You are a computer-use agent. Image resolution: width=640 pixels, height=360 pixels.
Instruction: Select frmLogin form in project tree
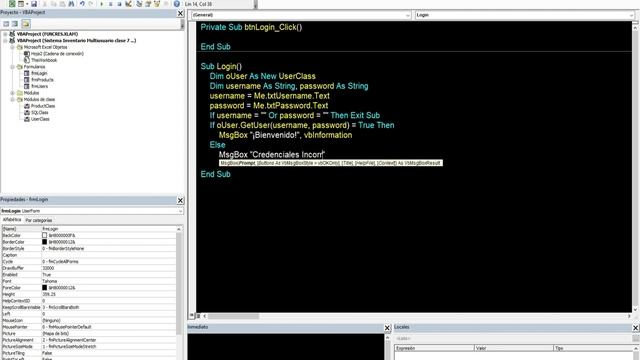coord(39,73)
